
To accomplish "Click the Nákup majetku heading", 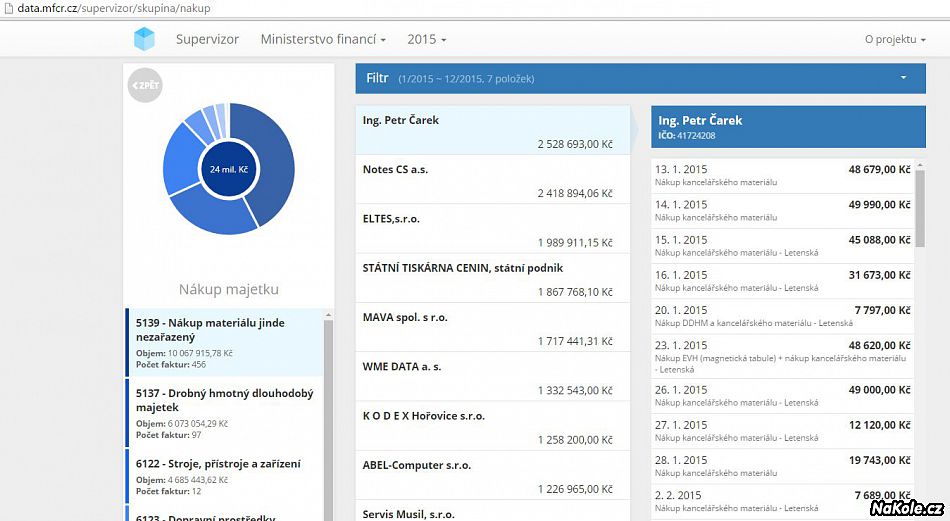I will point(228,290).
